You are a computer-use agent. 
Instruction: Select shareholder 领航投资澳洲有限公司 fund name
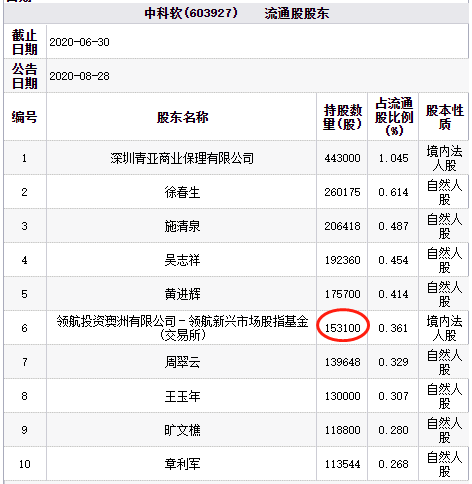tap(182, 328)
